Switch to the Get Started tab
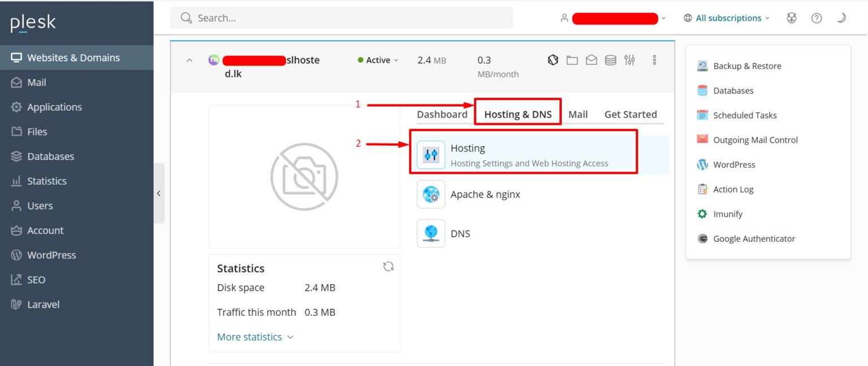This screenshot has width=868, height=366. (630, 114)
